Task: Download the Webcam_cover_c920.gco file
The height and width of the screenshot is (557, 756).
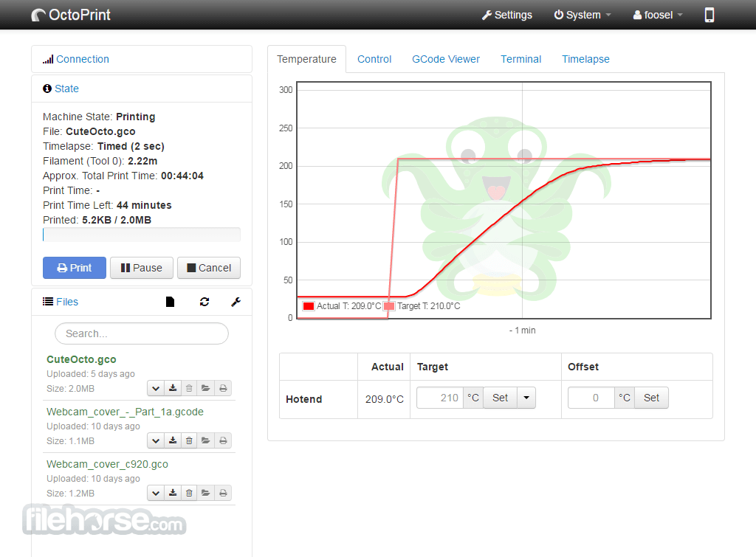Action: pyautogui.click(x=173, y=493)
